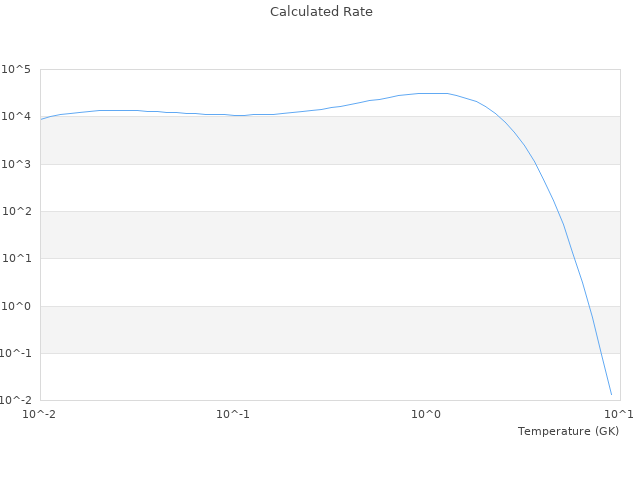Screen dimensions: 640x480
Task: Click the 10^2 y-axis tick label
Action: tap(16, 212)
